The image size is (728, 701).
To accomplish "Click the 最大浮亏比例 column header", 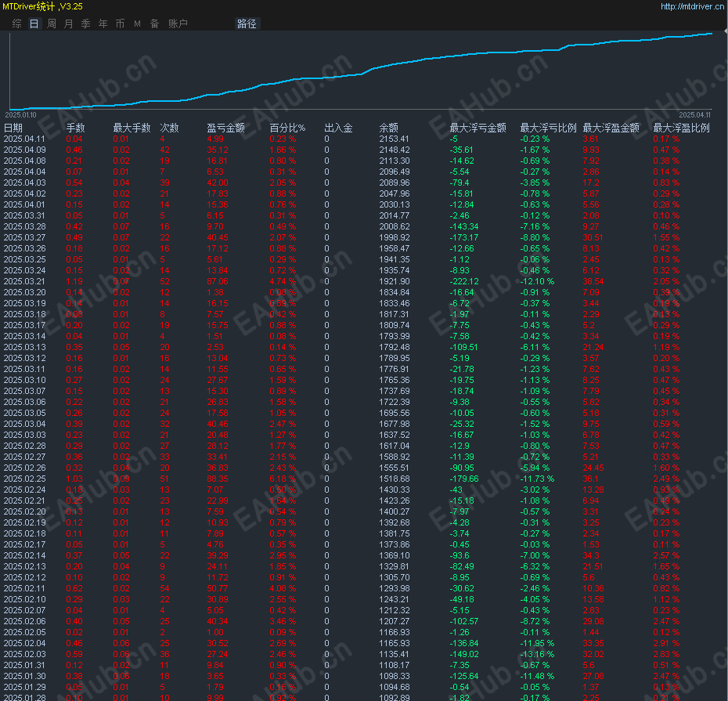I will coord(548,128).
